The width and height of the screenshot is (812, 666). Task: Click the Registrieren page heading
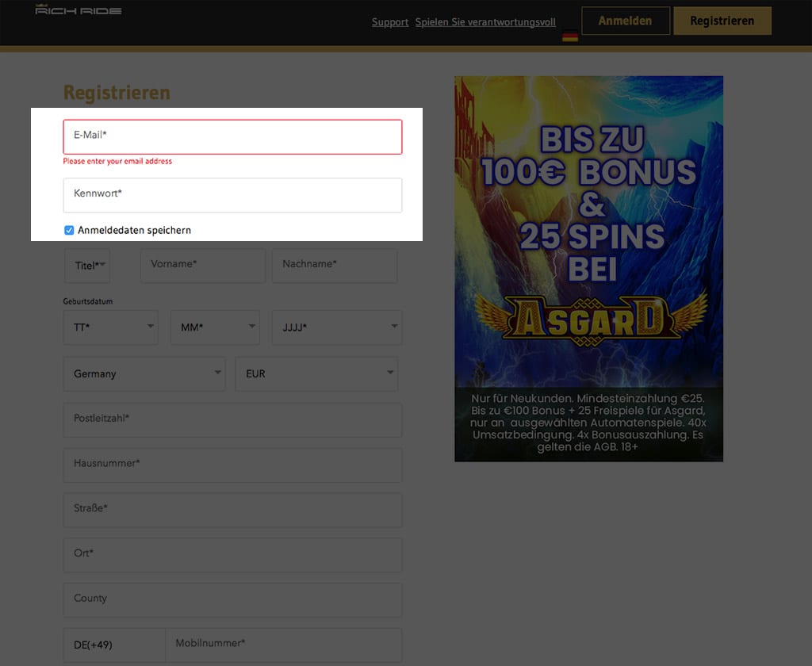[x=117, y=93]
